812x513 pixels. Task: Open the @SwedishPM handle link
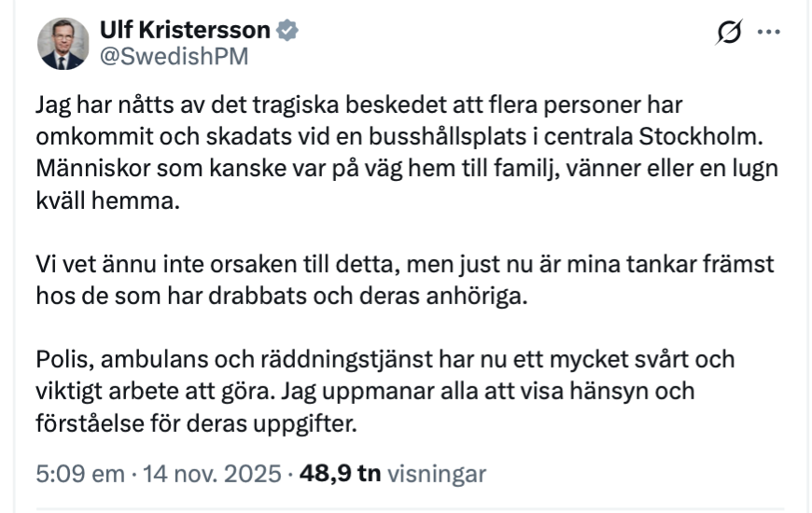[x=174, y=57]
